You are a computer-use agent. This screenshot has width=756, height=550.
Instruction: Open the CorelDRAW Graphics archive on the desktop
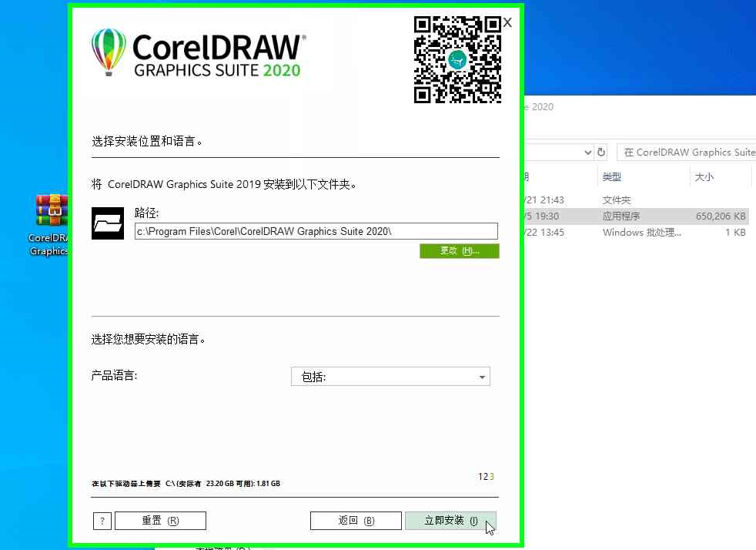(50, 224)
